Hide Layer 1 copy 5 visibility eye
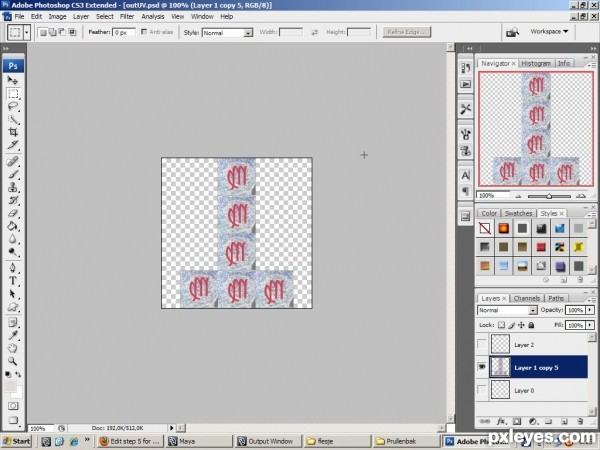The height and width of the screenshot is (450, 600). coord(482,367)
